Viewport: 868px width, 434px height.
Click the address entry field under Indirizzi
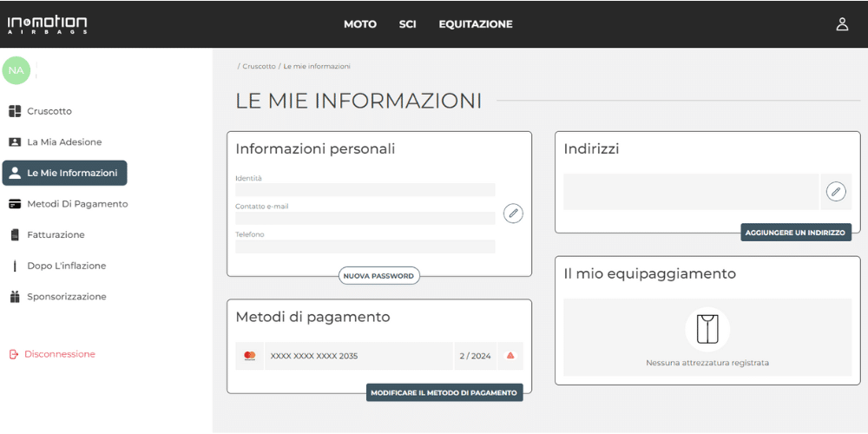click(691, 192)
